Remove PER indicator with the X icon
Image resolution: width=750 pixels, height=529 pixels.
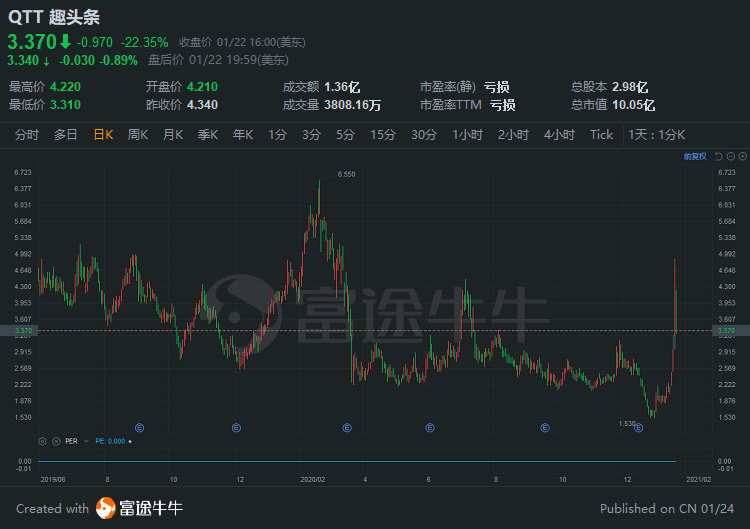56,441
